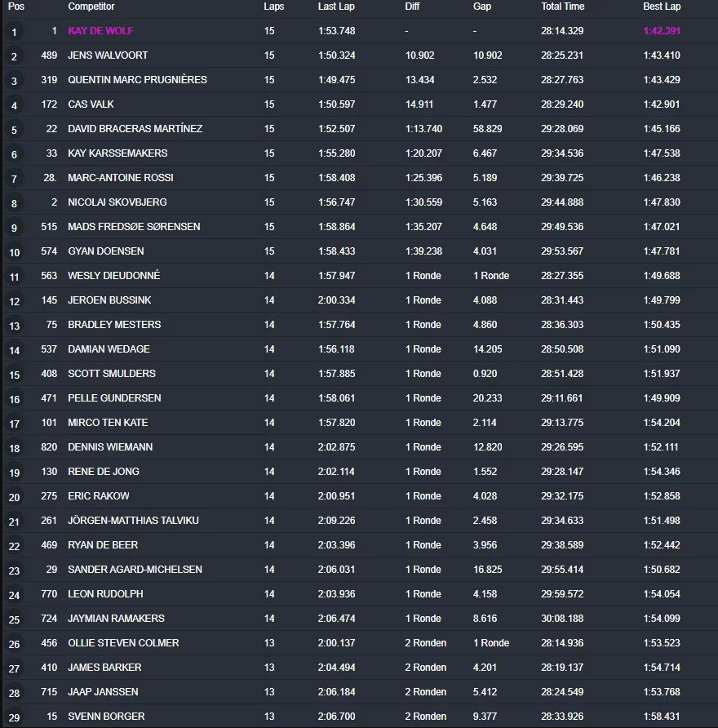Click total time 30:08.188 of JAYMIAN RAMAKERS
This screenshot has width=718, height=728.
[562, 619]
